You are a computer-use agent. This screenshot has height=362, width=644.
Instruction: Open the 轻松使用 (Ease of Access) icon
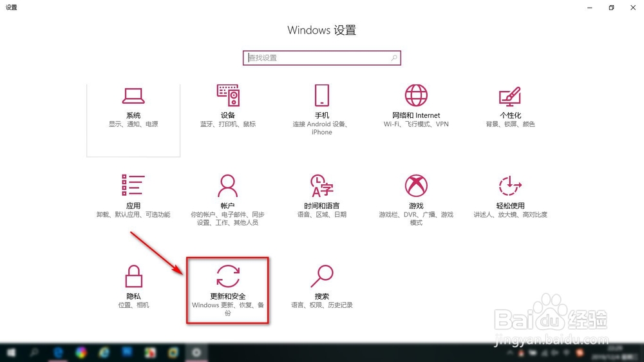click(x=510, y=186)
